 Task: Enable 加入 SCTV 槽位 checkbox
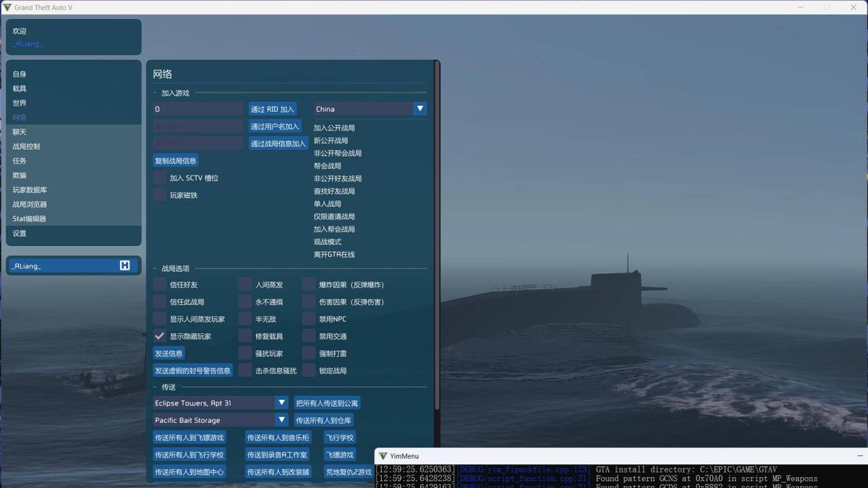[159, 178]
